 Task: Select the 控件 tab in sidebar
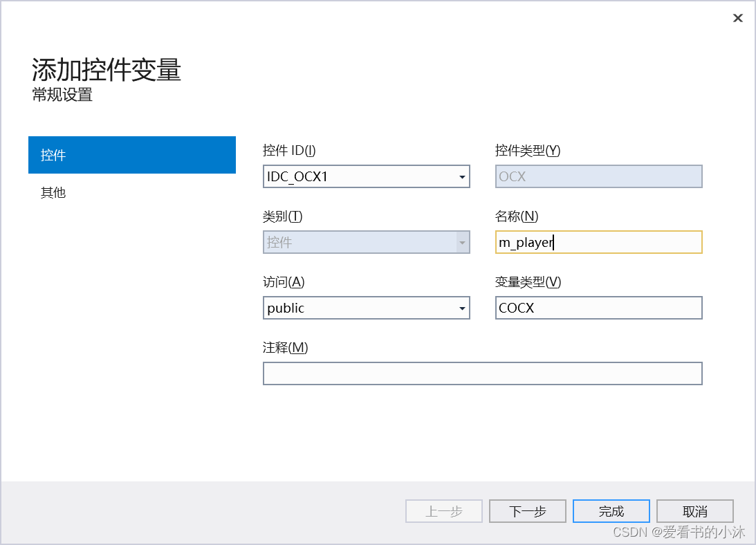(x=132, y=155)
